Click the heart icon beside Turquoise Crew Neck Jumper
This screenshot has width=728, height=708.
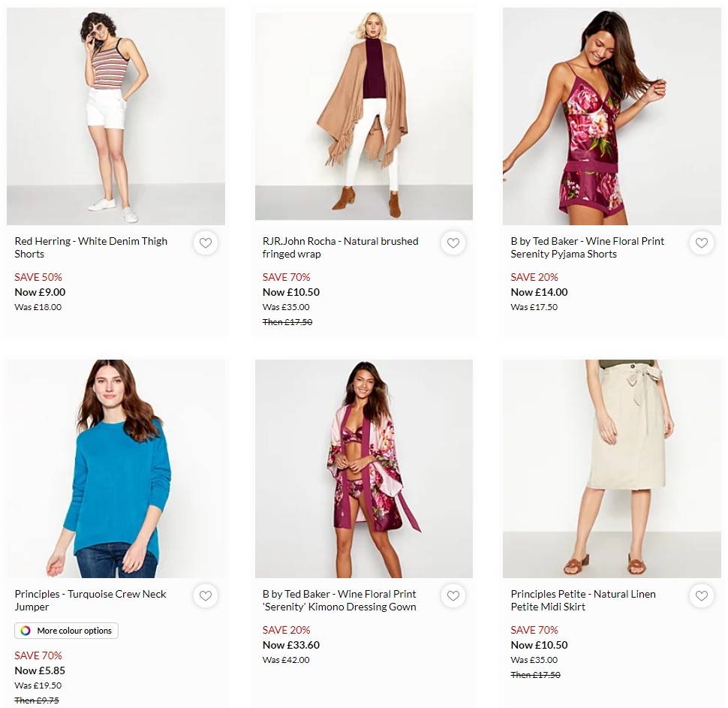pos(205,596)
